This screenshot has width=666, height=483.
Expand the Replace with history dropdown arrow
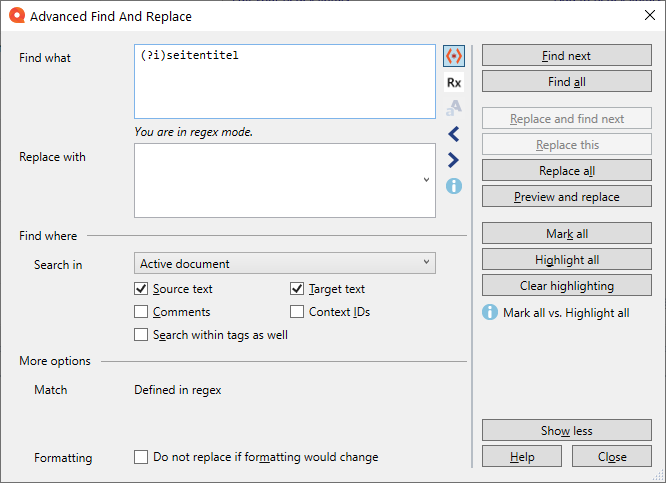click(426, 180)
